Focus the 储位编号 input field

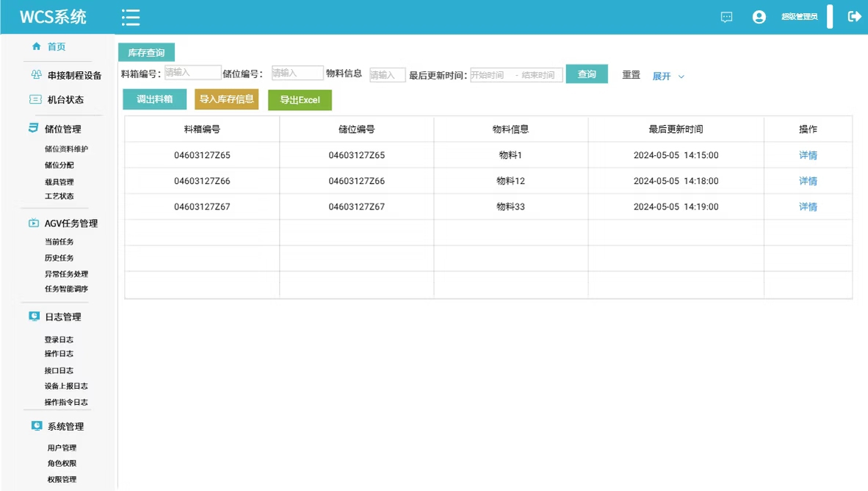297,73
